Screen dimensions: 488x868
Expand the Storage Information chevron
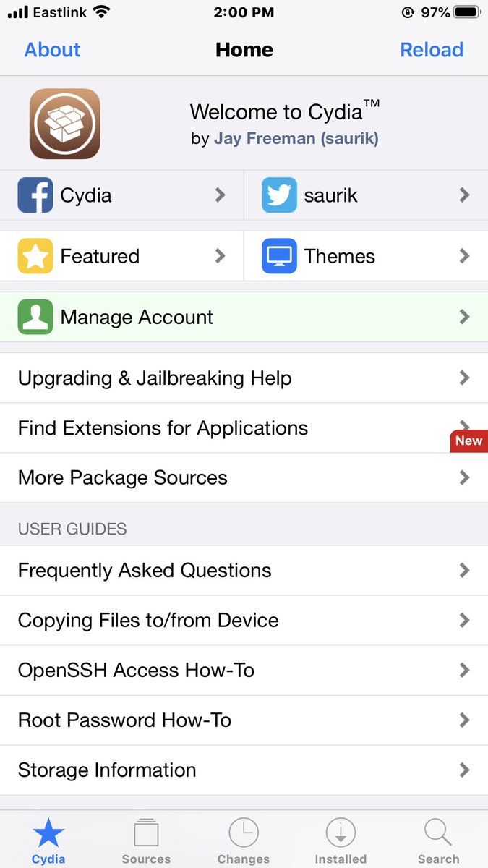point(464,770)
